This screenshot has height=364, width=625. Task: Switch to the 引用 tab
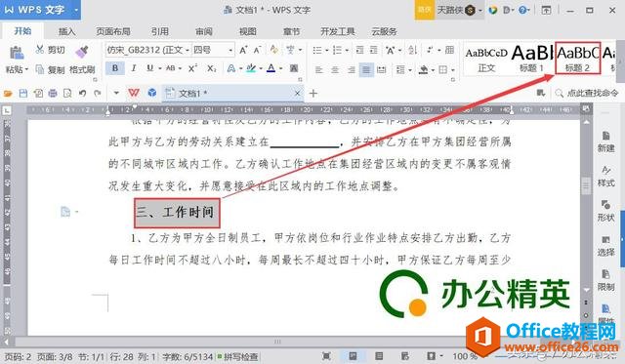click(160, 31)
